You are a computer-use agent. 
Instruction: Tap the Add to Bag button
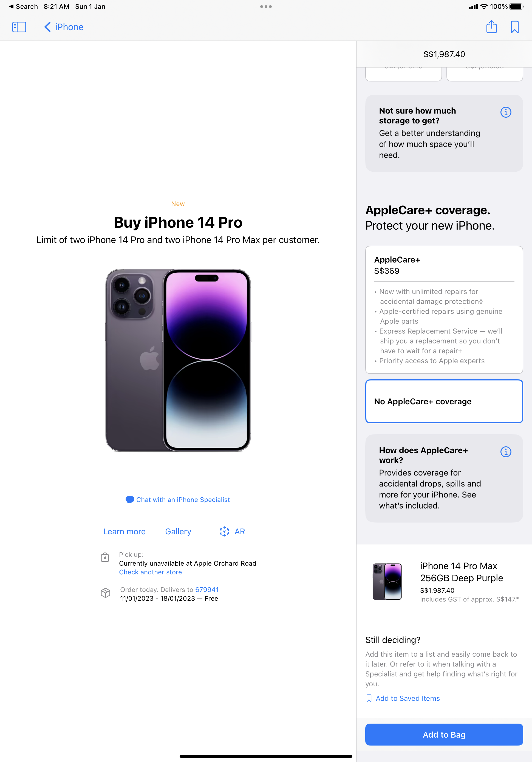[x=444, y=735]
